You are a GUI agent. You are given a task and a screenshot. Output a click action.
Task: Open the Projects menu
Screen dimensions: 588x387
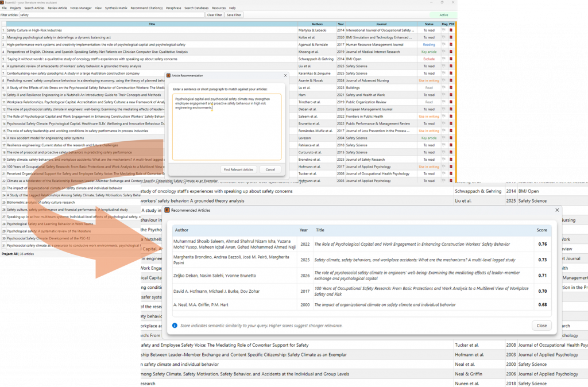(x=16, y=8)
